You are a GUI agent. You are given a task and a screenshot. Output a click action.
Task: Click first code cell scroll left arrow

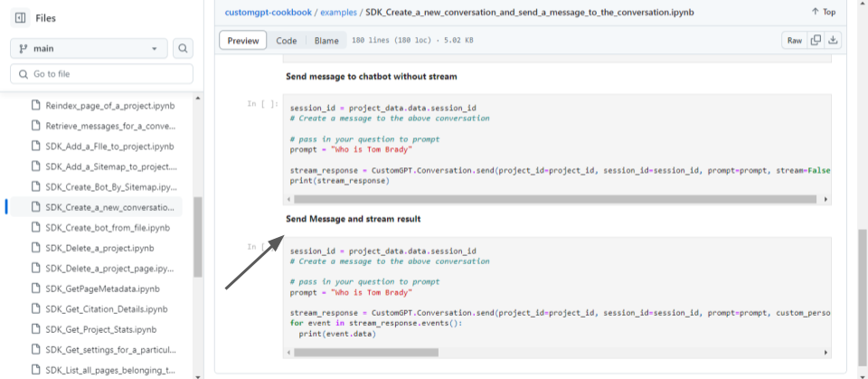(288, 199)
